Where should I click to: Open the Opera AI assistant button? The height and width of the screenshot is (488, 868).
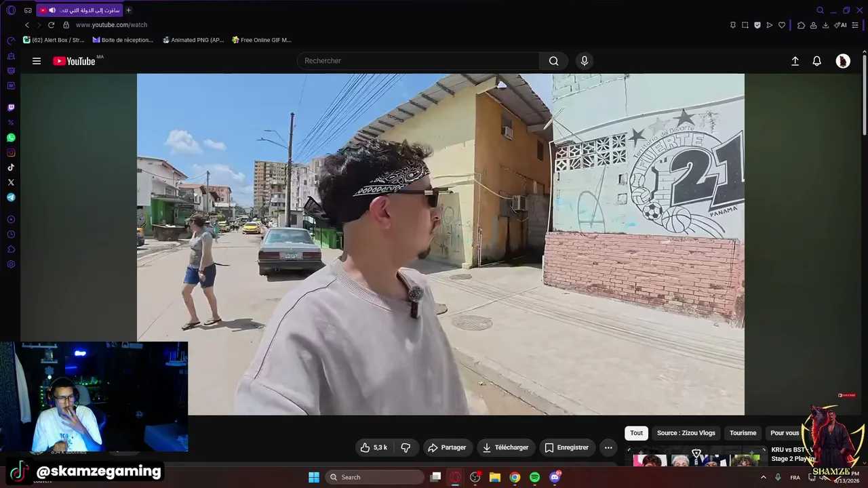click(842, 25)
